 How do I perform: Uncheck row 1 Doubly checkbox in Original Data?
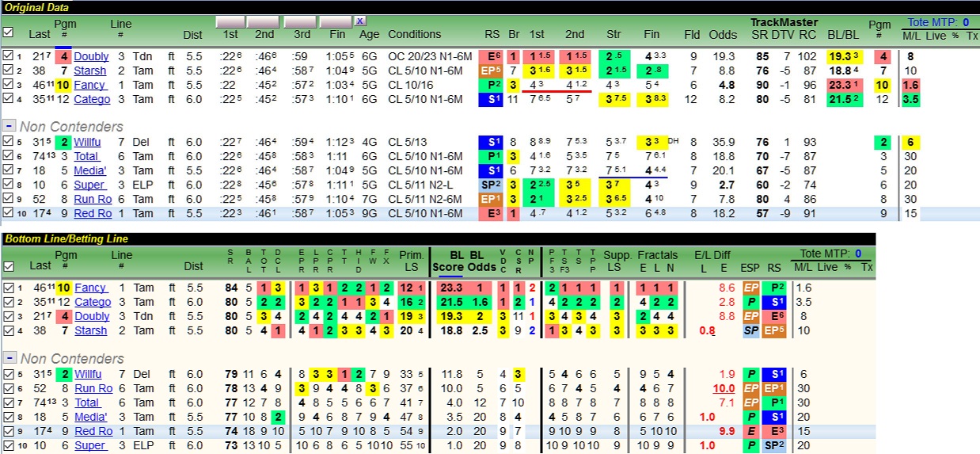[8, 56]
